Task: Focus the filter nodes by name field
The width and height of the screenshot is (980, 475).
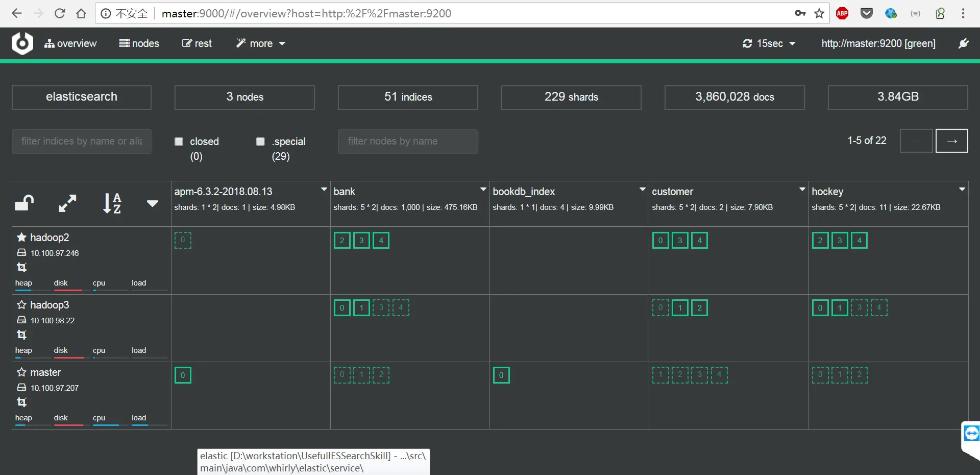Action: click(x=408, y=141)
